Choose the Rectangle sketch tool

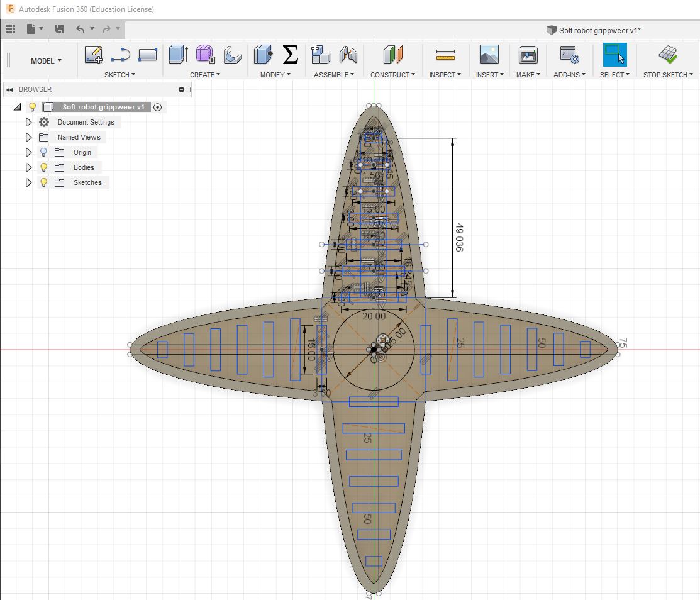[147, 55]
